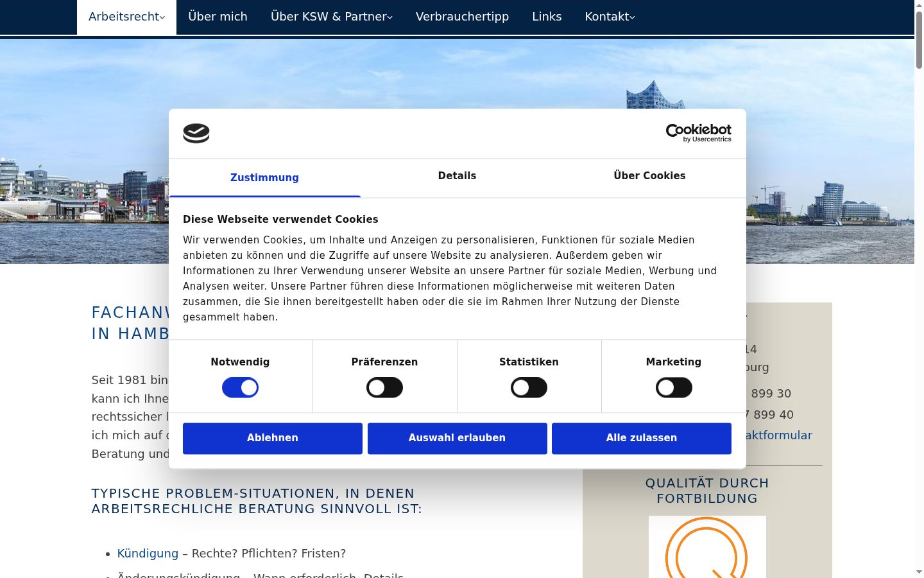Viewport: 924px width, 578px height.
Task: Open the Kündigung link in the list
Action: [x=148, y=554]
